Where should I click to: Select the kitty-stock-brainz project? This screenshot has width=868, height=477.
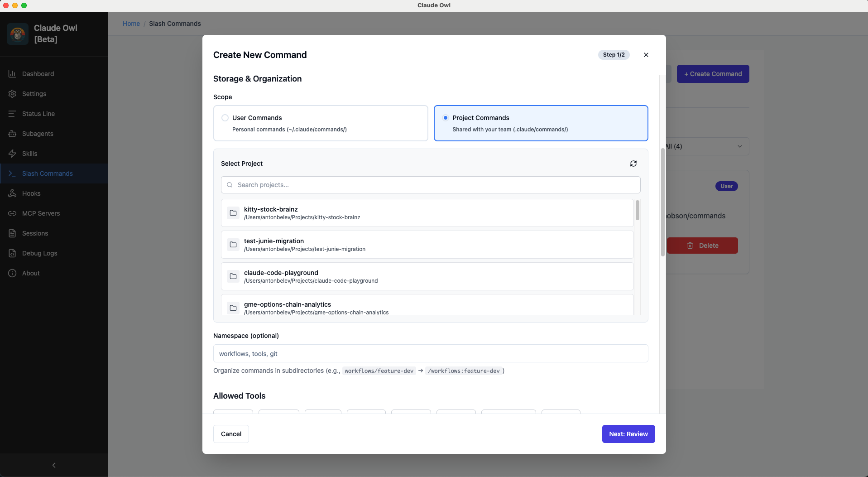(427, 212)
